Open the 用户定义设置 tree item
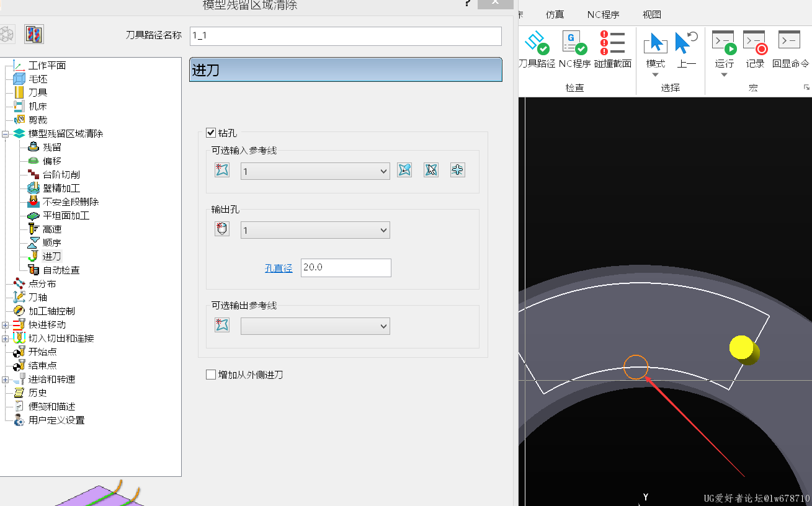812x506 pixels. [56, 420]
